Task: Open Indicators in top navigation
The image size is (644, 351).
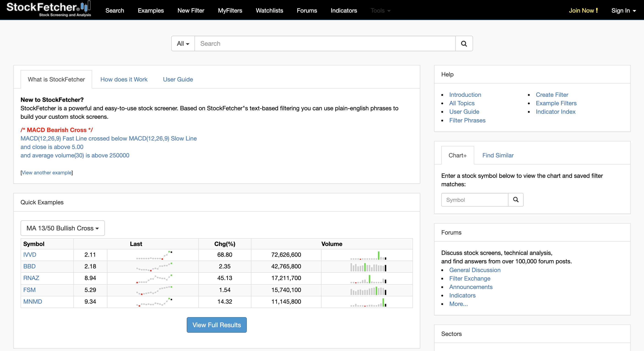Action: coord(344,11)
